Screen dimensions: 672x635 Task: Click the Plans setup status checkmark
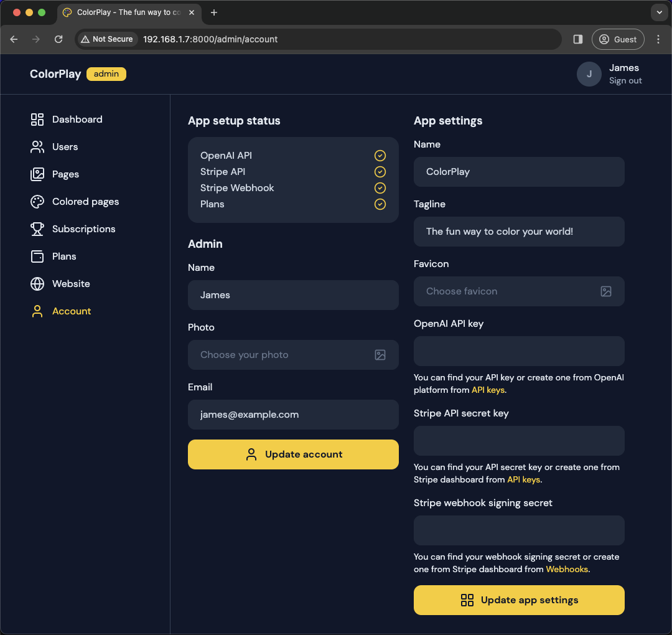point(380,204)
